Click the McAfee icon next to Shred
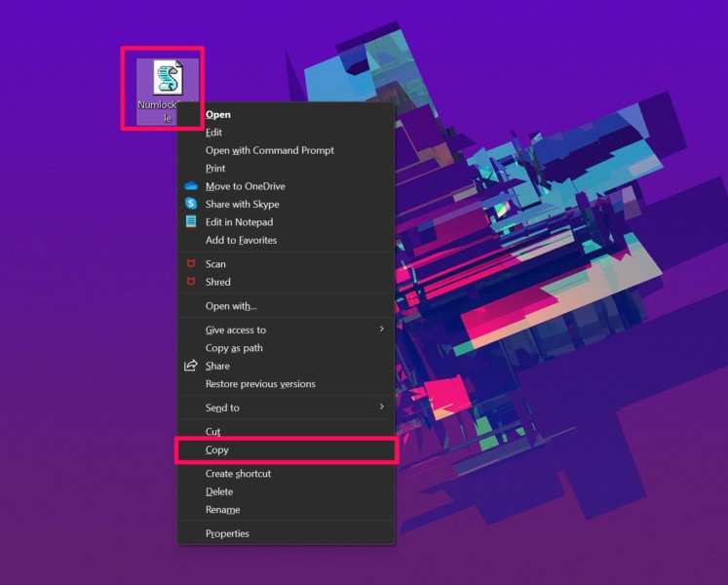The image size is (728, 585). [191, 282]
